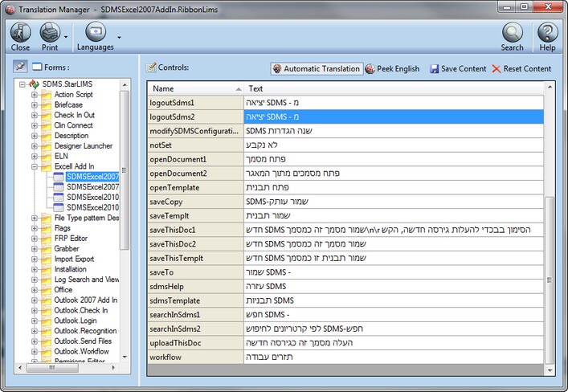568x392 pixels.
Task: Click the grid scroll-down arrow
Action: click(550, 370)
